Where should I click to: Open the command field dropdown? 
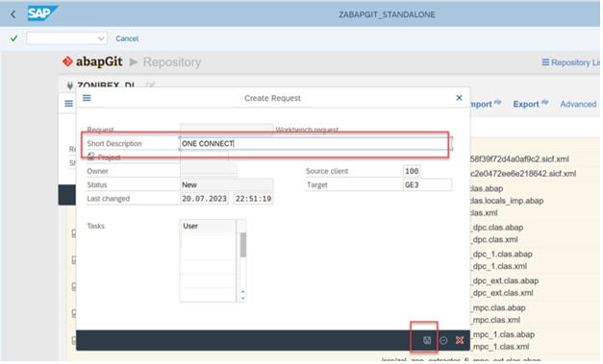101,38
